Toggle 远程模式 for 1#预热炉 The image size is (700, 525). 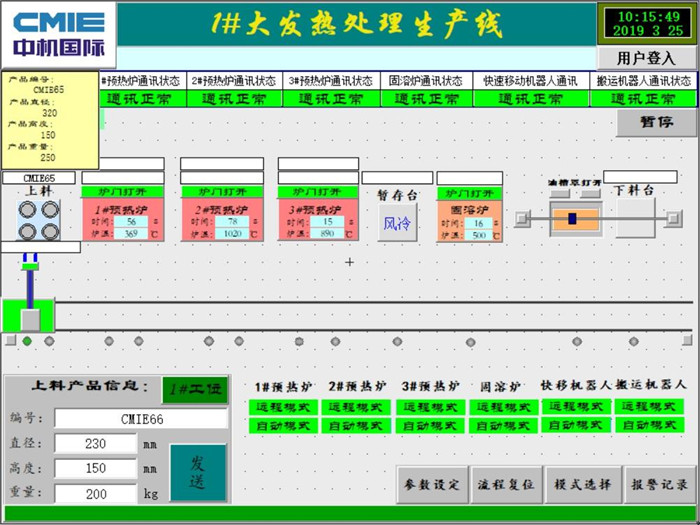tap(283, 408)
